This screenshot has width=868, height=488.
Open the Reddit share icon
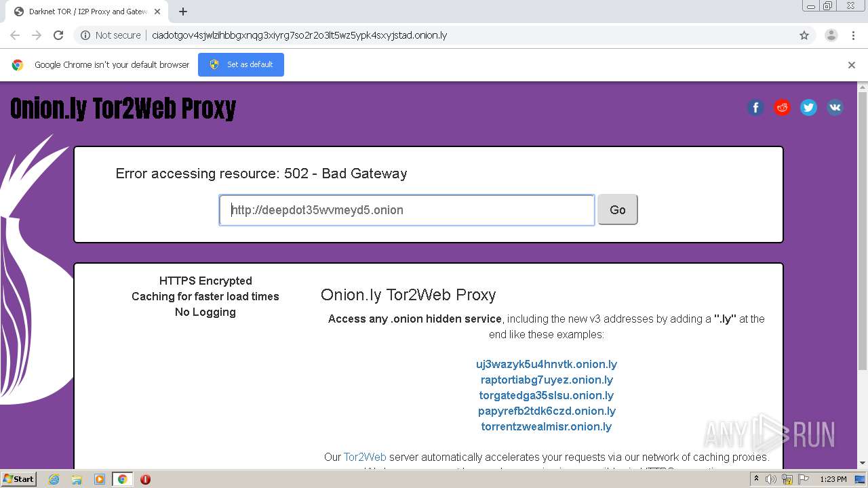782,107
